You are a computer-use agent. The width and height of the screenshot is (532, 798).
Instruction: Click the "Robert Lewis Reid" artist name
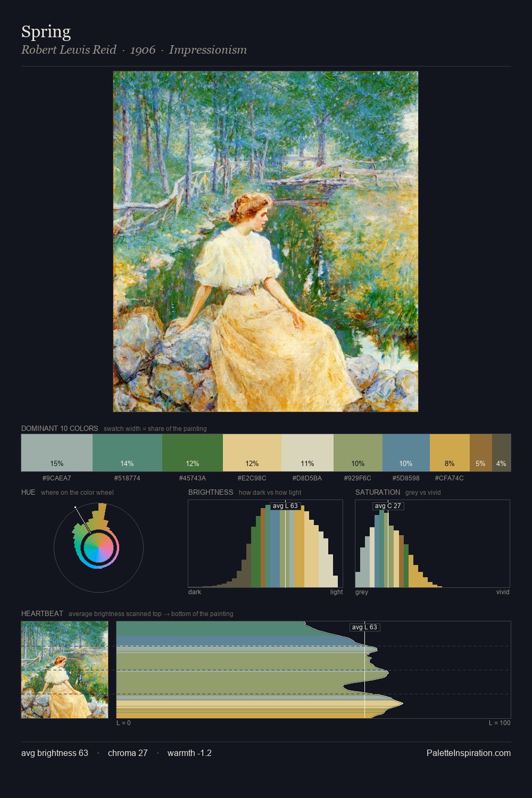(69, 50)
